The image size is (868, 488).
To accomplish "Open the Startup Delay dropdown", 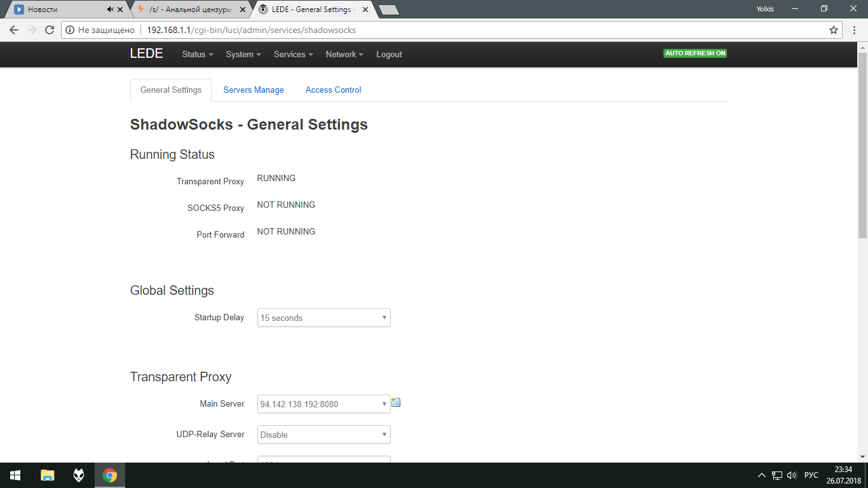I will [x=324, y=318].
